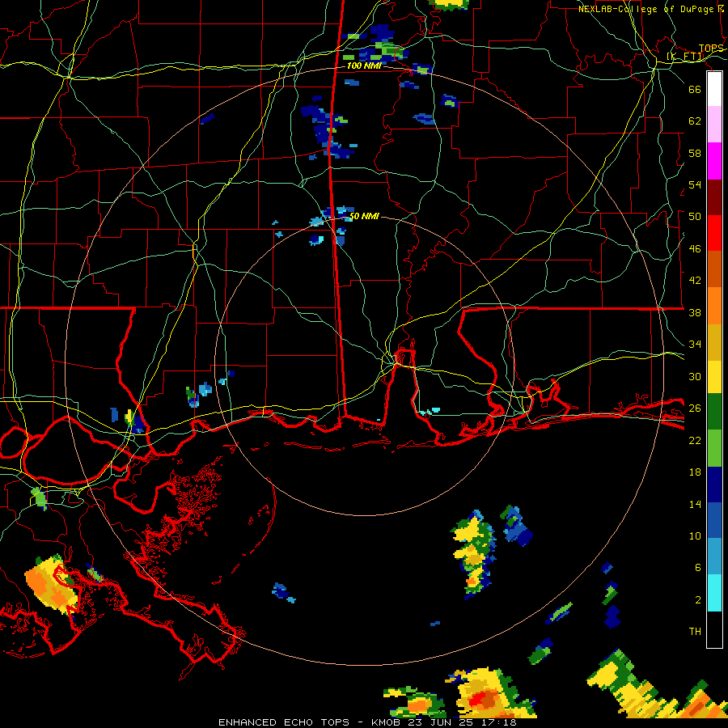The height and width of the screenshot is (728, 728).
Task: Click the '26' legend value
Action: tap(695, 408)
